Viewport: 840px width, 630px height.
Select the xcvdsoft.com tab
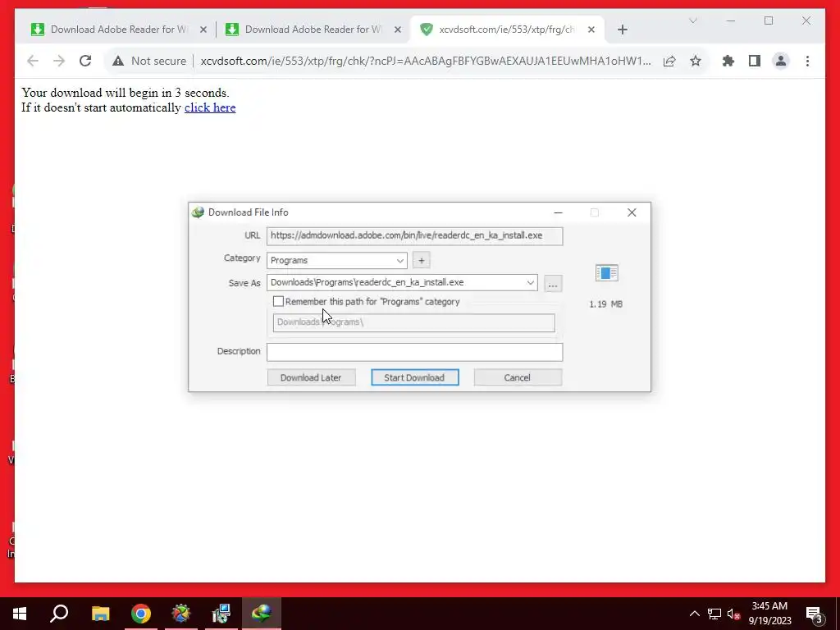[x=507, y=30]
